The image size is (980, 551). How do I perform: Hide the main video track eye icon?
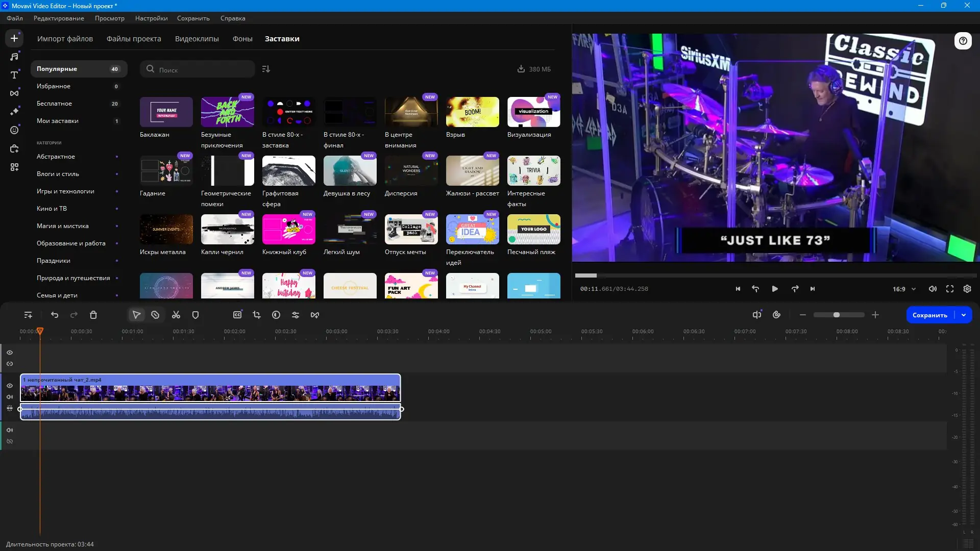(10, 386)
